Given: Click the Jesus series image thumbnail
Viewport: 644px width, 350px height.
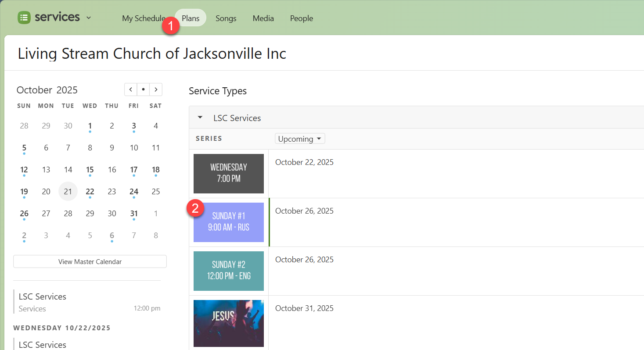Looking at the screenshot, I should point(229,323).
